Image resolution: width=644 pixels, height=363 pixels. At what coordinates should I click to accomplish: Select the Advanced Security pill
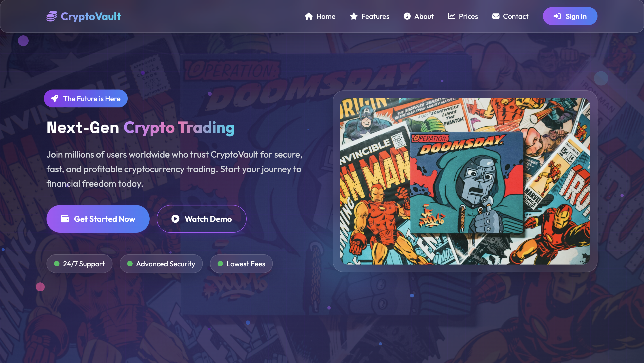(x=161, y=264)
